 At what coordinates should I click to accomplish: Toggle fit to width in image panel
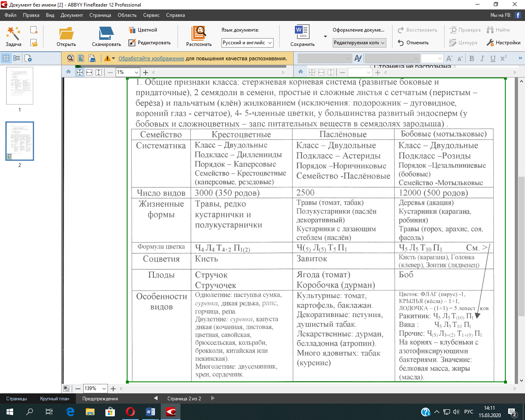point(89,72)
